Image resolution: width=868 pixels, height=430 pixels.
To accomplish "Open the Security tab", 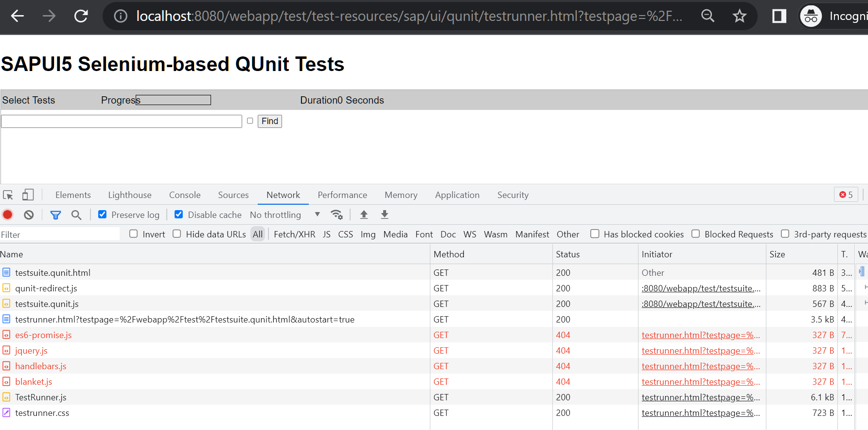I will point(513,195).
